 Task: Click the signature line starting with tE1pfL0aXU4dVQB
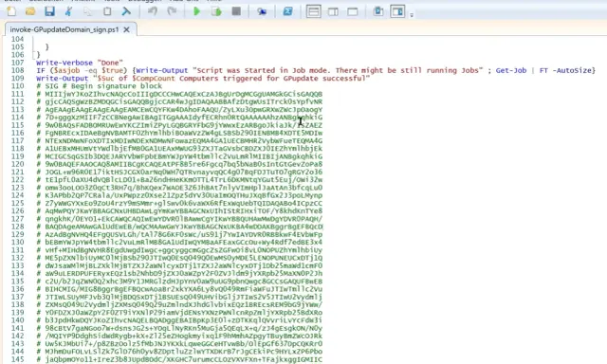179,179
